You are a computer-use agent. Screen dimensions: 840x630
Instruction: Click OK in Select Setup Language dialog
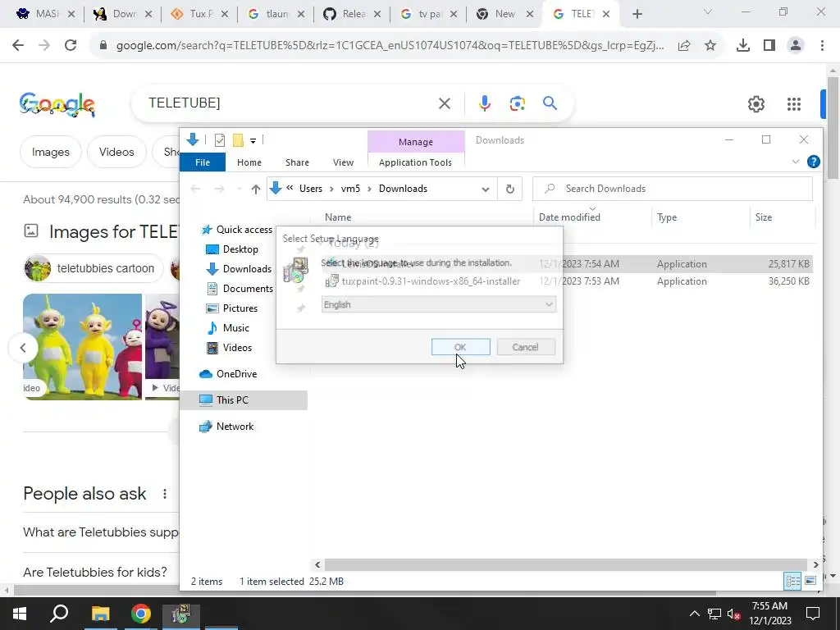[x=461, y=347]
